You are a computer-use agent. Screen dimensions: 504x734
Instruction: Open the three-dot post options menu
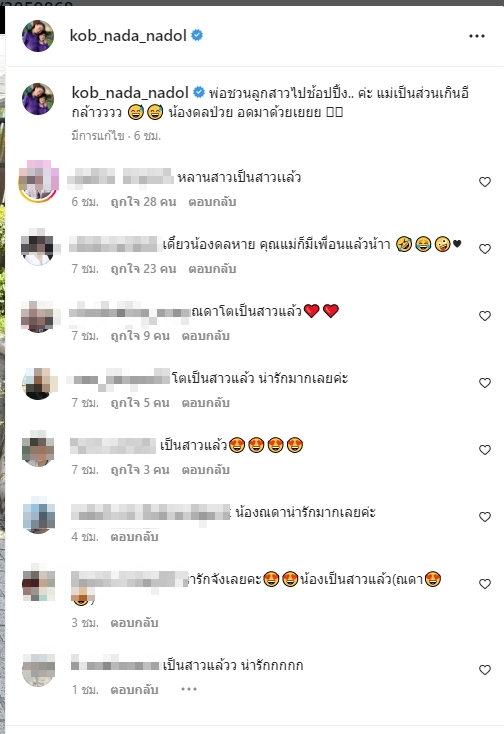tap(476, 36)
